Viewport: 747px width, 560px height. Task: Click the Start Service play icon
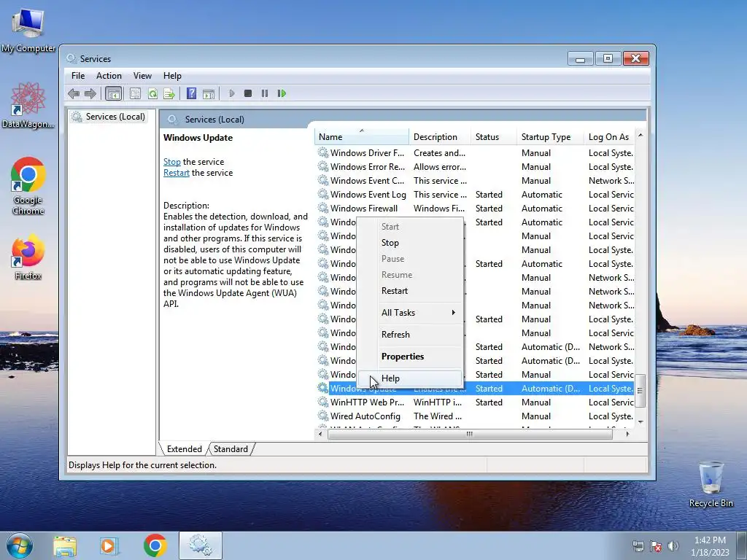(231, 93)
